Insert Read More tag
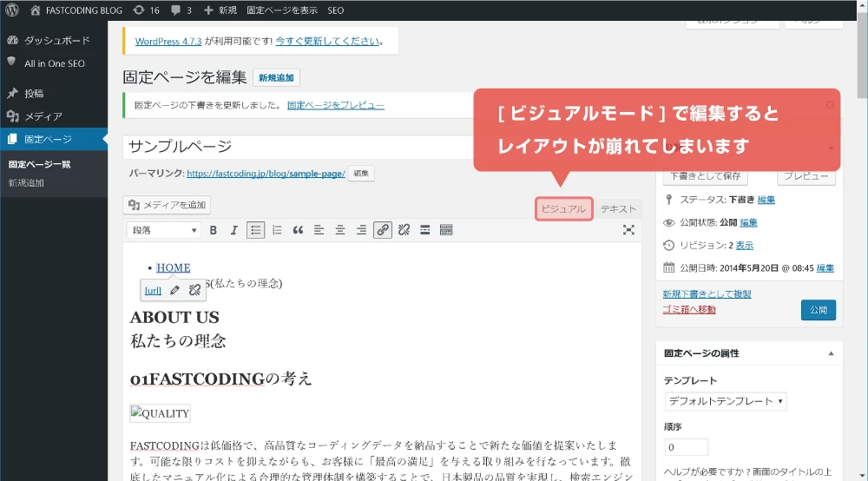The height and width of the screenshot is (481, 868). (x=424, y=230)
